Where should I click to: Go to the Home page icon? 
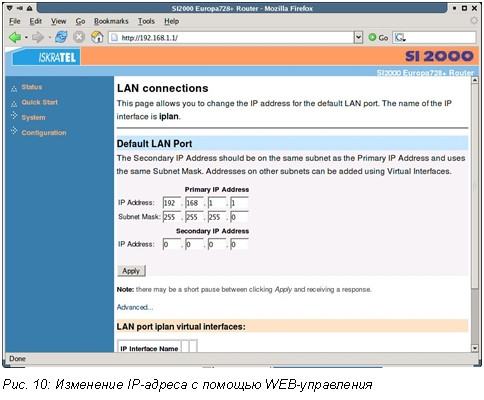(97, 37)
